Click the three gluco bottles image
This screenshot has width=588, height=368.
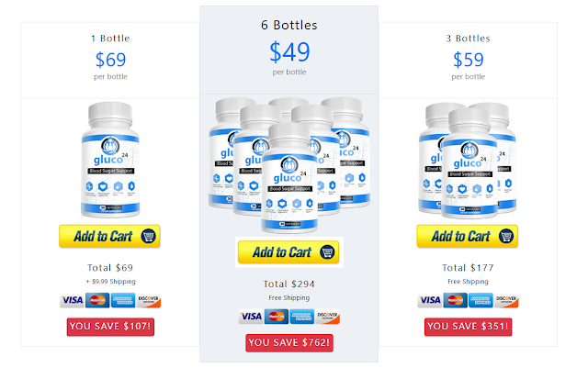tap(468, 161)
